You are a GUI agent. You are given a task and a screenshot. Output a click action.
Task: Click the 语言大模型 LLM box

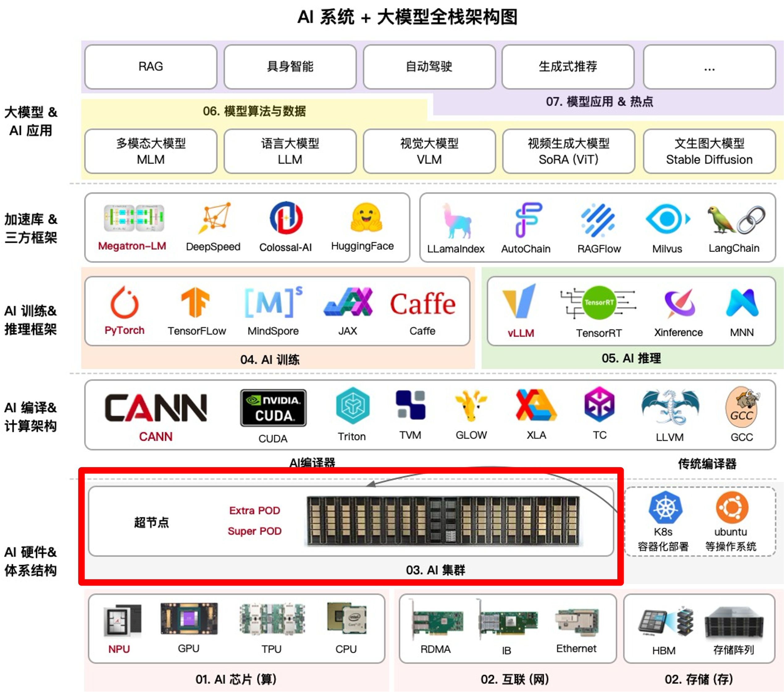pos(290,151)
